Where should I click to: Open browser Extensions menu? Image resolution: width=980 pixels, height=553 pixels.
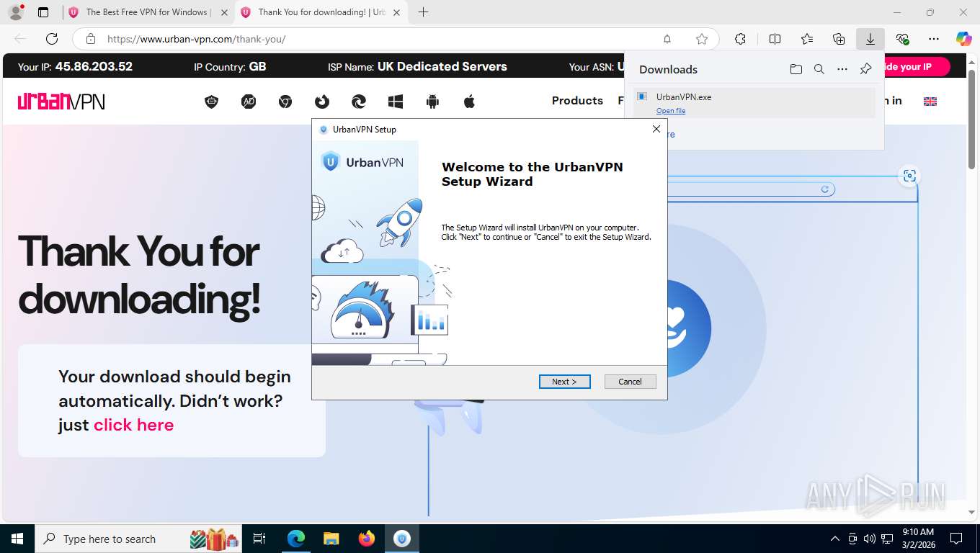click(740, 39)
